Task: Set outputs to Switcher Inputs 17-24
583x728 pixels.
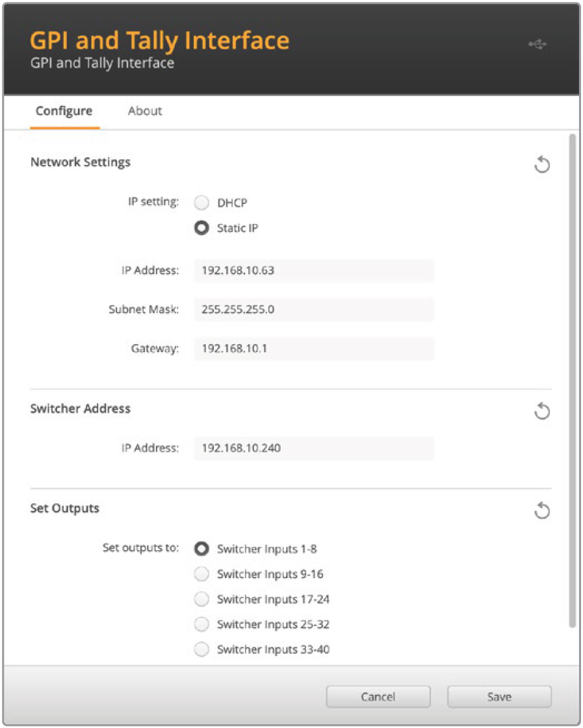Action: pyautogui.click(x=202, y=599)
